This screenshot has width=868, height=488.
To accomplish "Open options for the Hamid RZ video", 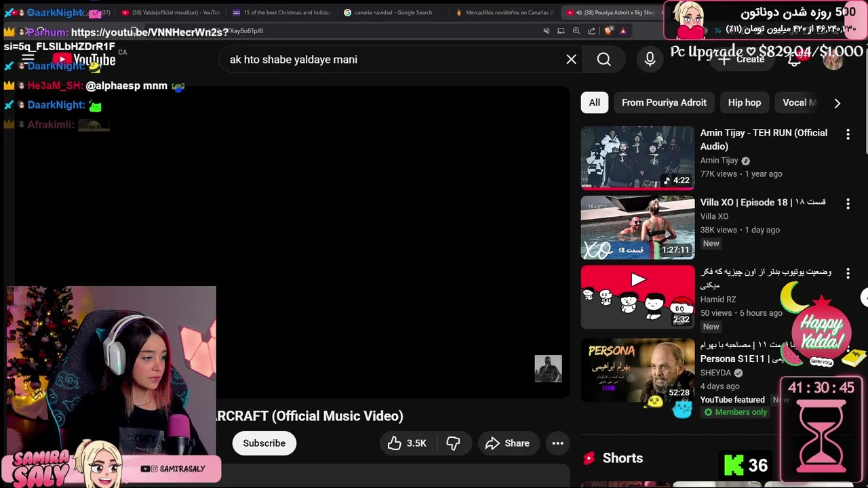I will click(848, 273).
